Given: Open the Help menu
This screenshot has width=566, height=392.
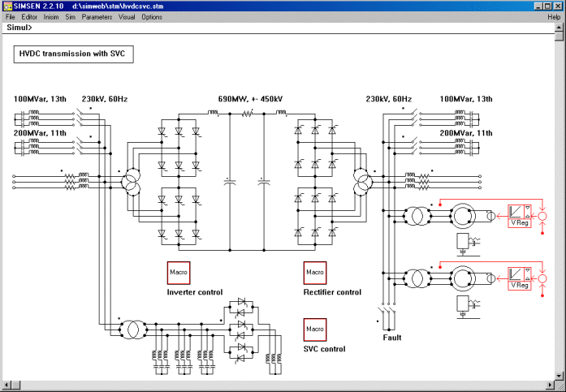Looking at the screenshot, I should (x=553, y=17).
